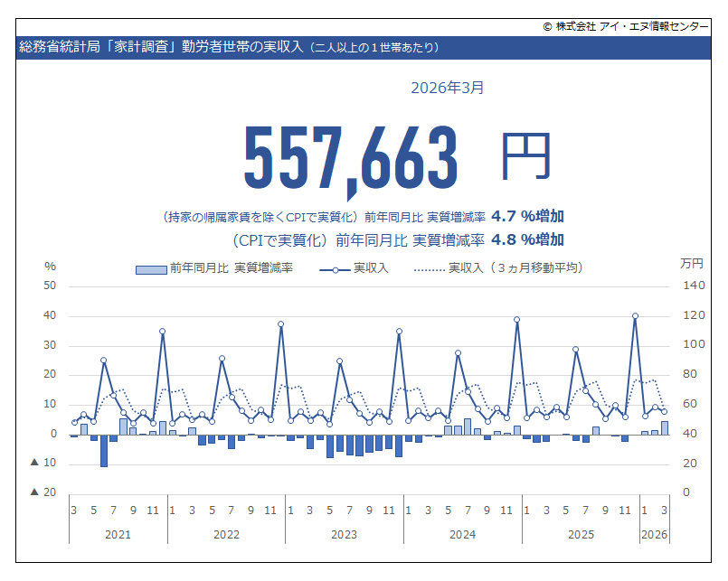Click month label 1 above 2026
Viewport: 728px width, 581px height.
645,511
